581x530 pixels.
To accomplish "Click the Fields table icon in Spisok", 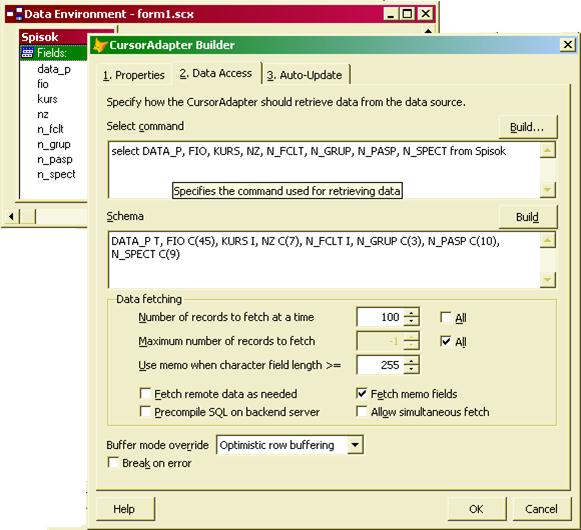I will click(x=27, y=53).
